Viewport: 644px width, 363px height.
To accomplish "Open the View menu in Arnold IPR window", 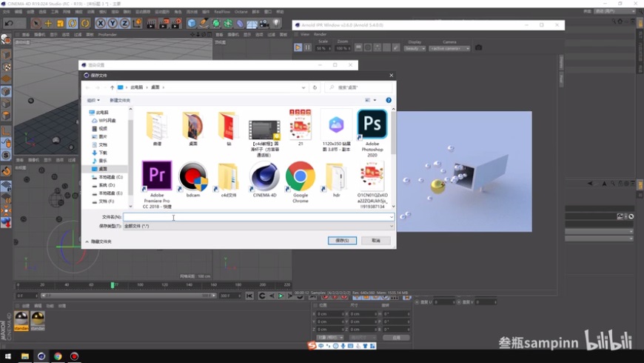I will [305, 35].
